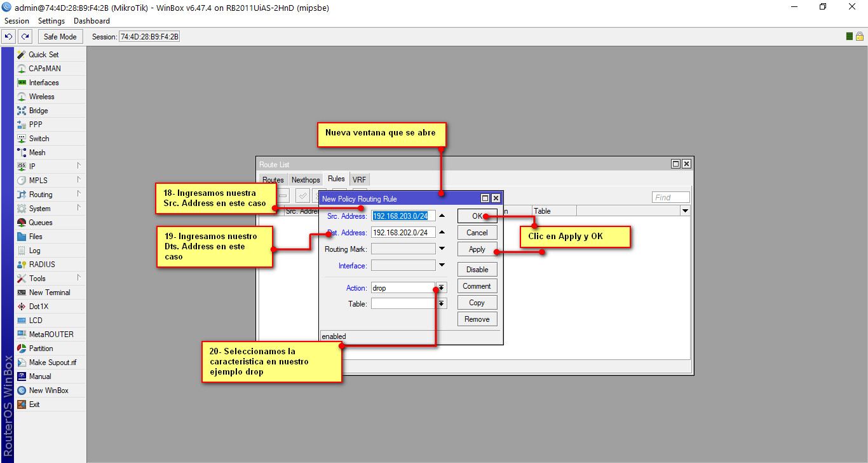The image size is (868, 463).
Task: Click Make Supout.rif in the sidebar
Action: click(x=53, y=363)
